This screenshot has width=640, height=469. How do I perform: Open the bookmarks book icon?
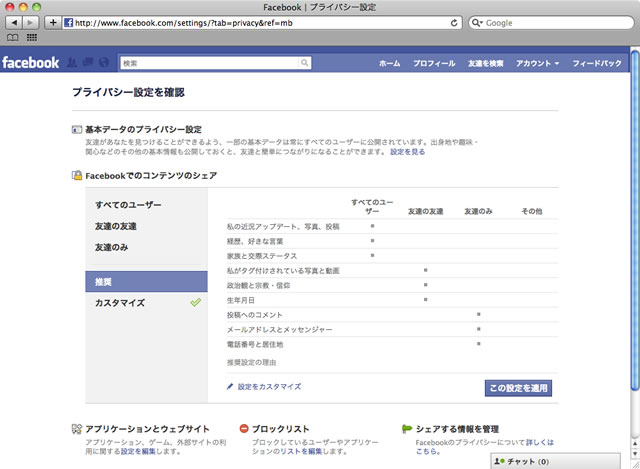(x=13, y=38)
